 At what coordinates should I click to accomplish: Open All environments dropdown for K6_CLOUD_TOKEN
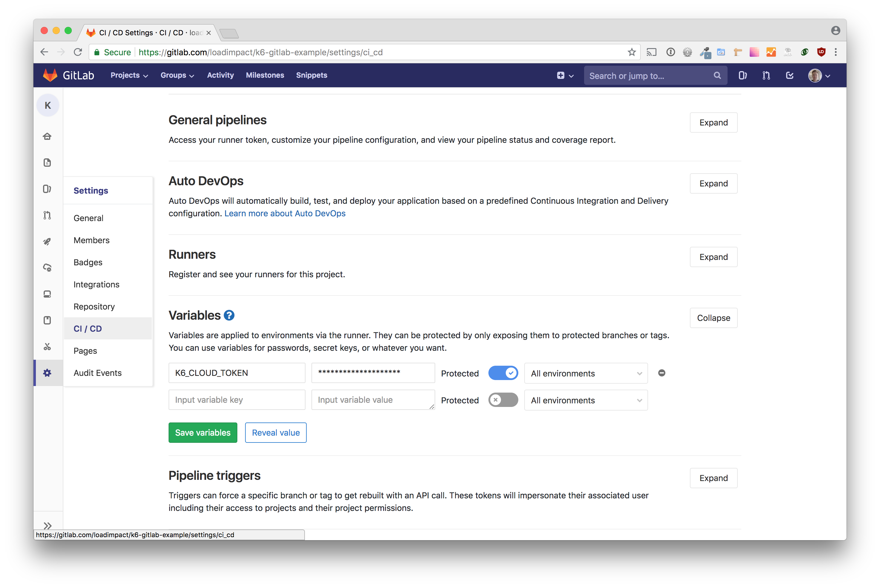586,373
